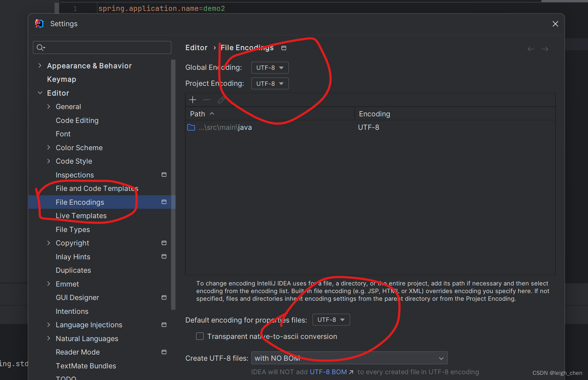The height and width of the screenshot is (380, 588).
Task: Open File and Code Templates page
Action: tap(97, 188)
